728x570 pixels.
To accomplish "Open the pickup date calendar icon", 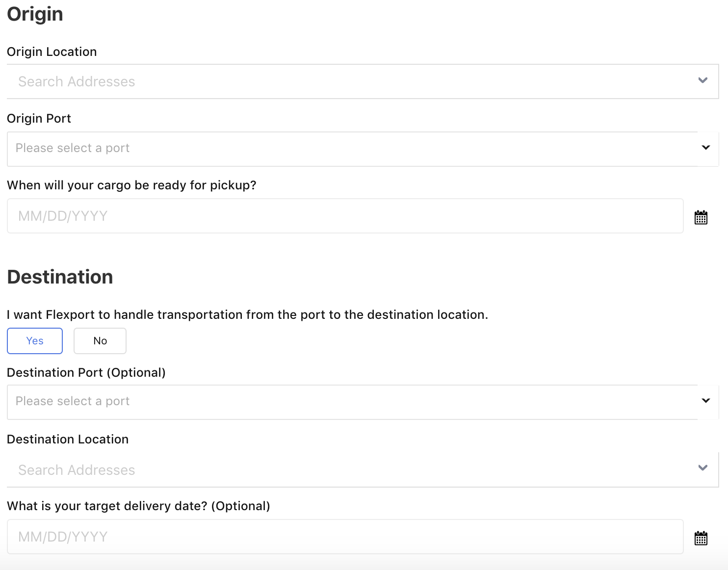I will tap(701, 217).
